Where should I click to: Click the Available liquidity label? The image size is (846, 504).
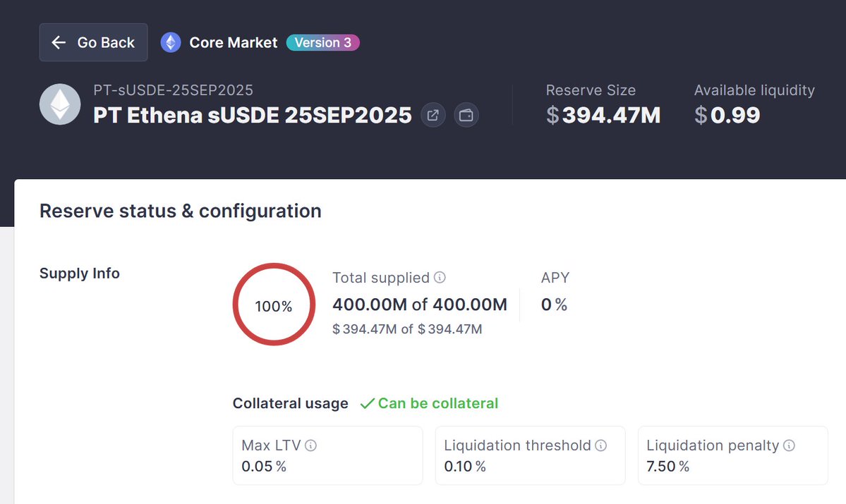click(x=754, y=90)
